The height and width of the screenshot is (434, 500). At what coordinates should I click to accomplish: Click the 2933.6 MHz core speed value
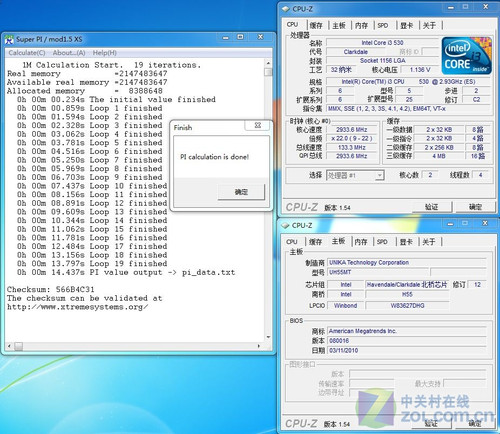click(x=352, y=130)
